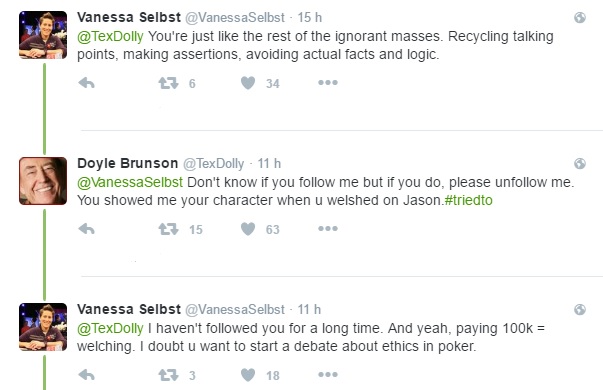Reply to the paying 100k tweet
The image size is (603, 390).
[87, 375]
